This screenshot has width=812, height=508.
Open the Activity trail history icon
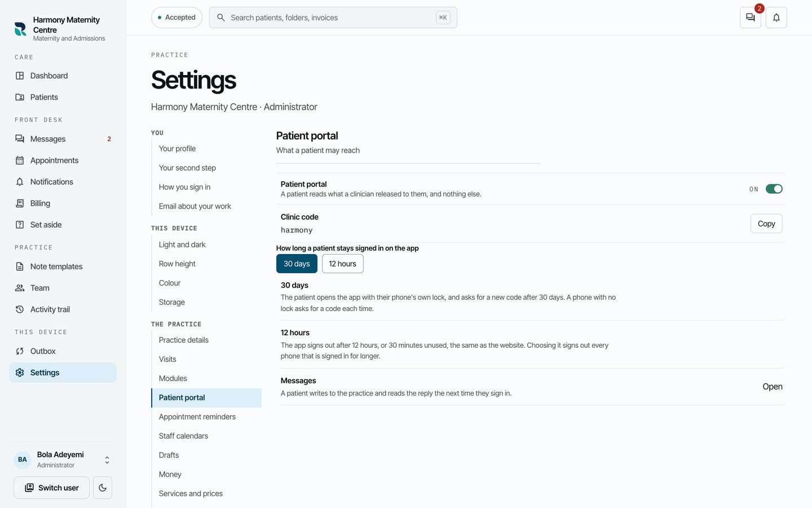pyautogui.click(x=20, y=309)
